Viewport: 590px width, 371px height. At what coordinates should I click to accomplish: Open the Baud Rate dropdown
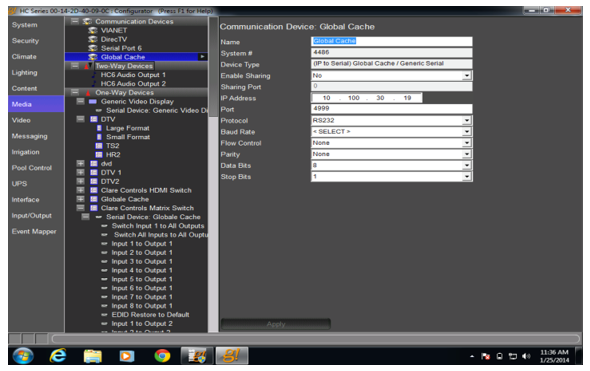tap(467, 132)
